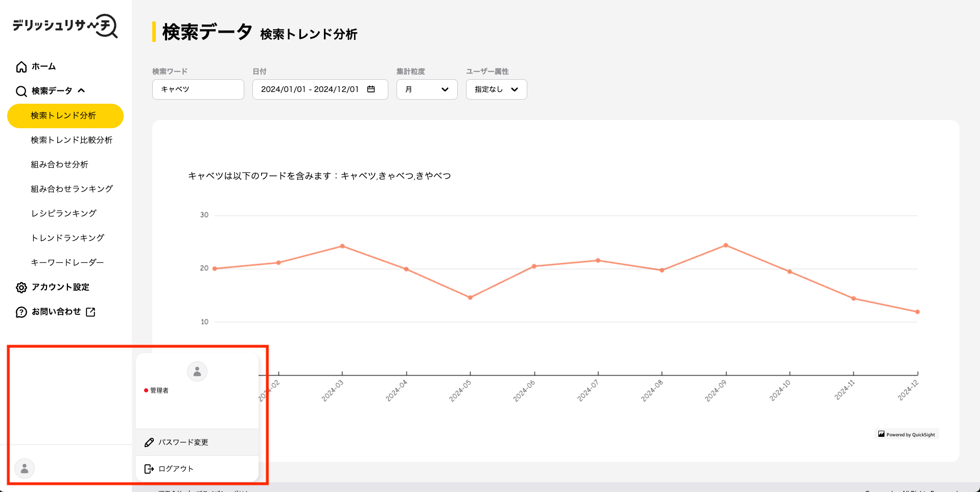Open キーワードレーダー

67,263
